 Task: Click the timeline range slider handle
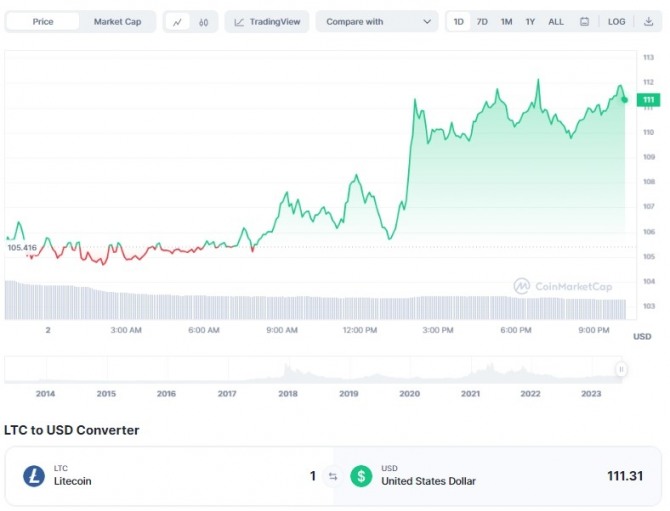tap(621, 369)
